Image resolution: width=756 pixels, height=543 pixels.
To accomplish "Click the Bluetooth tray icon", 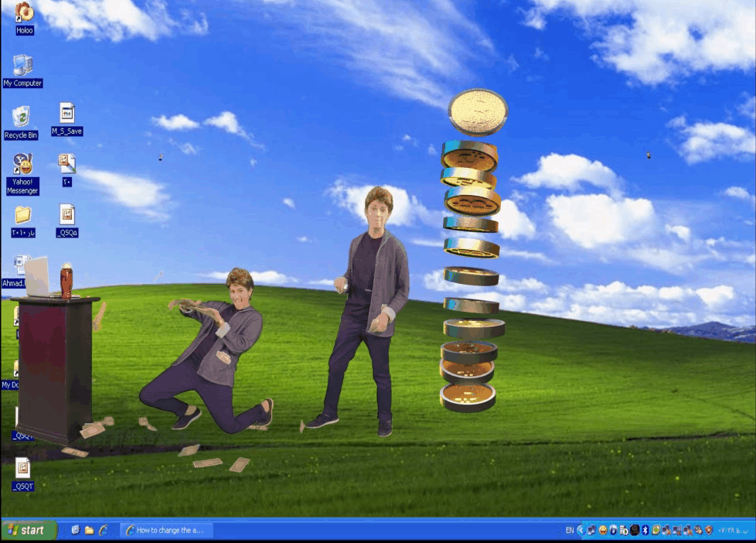I will (x=645, y=530).
